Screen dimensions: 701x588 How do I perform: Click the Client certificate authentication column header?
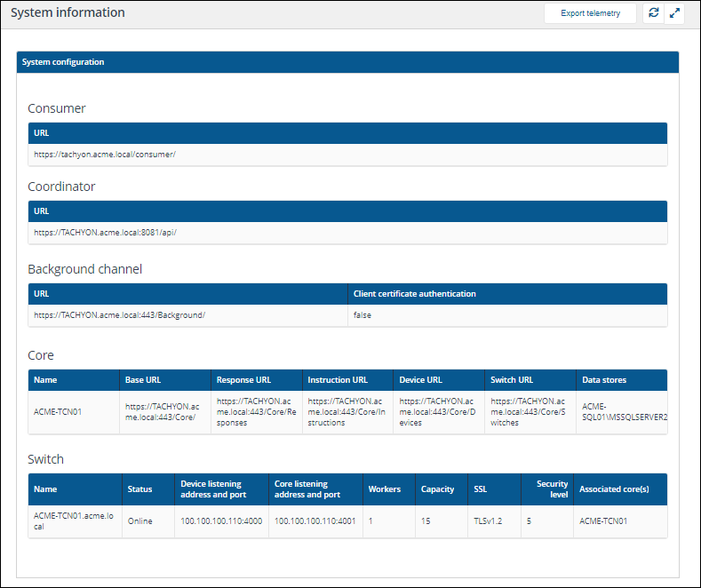(415, 294)
